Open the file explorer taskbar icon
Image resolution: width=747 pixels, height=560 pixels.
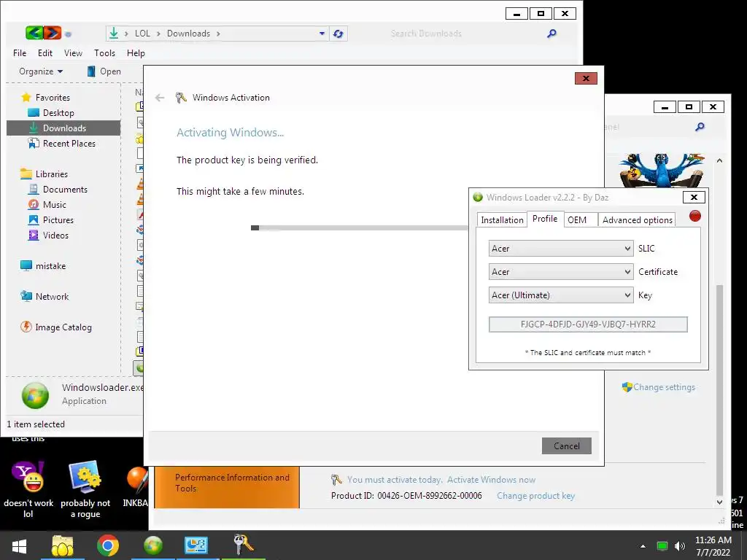click(63, 545)
